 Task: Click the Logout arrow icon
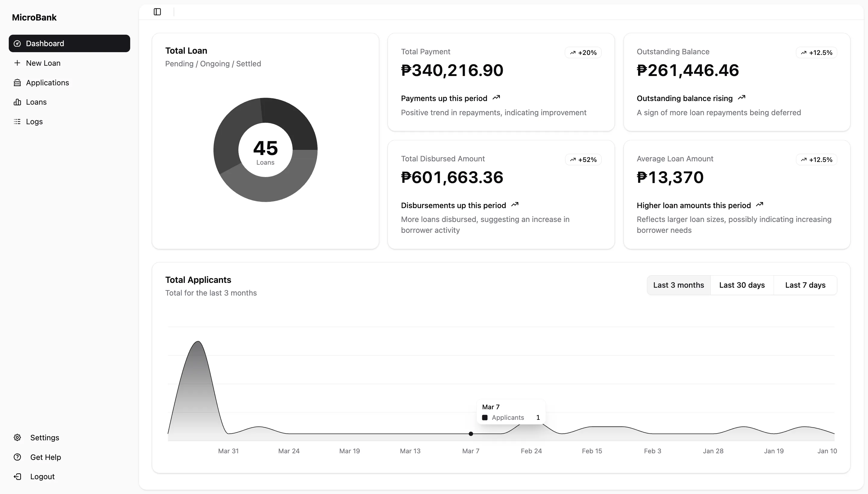pyautogui.click(x=17, y=477)
